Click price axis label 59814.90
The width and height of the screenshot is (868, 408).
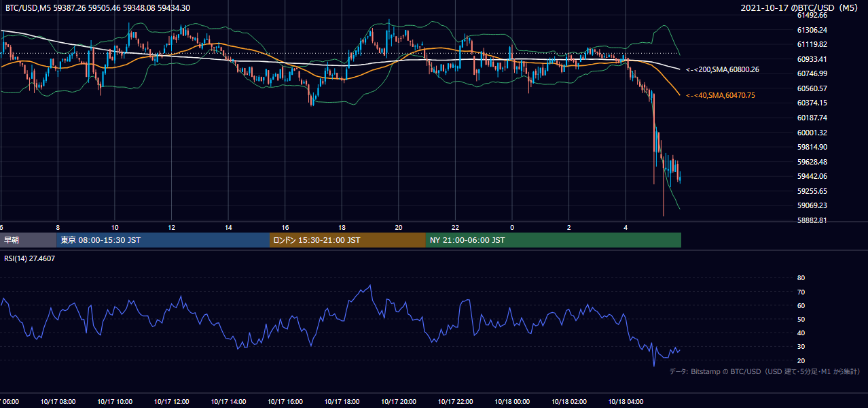pos(812,147)
